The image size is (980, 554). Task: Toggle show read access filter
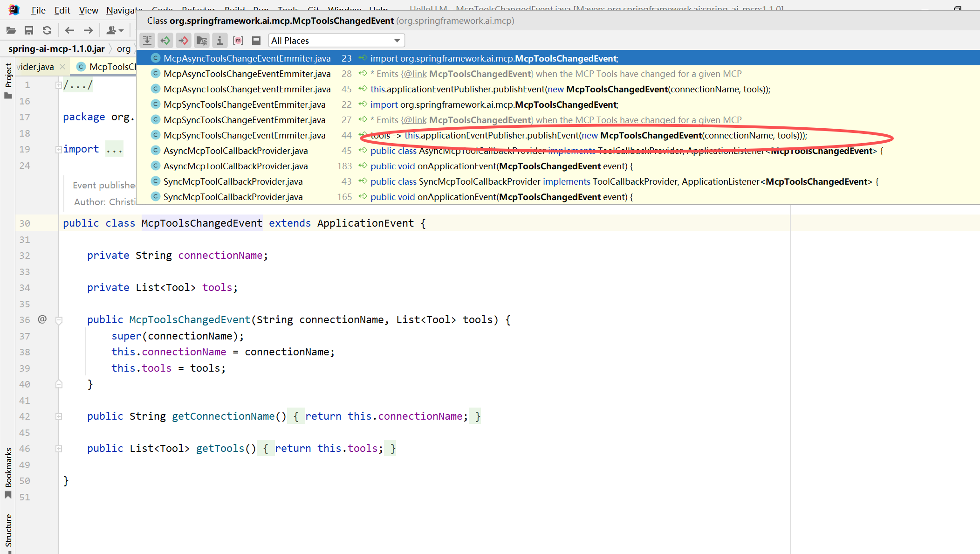[165, 41]
